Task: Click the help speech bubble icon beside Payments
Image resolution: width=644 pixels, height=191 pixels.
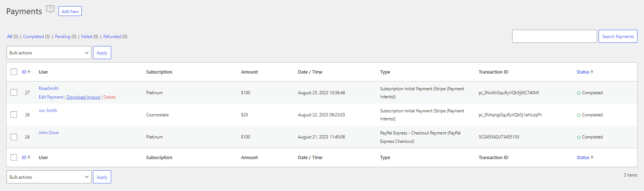Action: 50,9
